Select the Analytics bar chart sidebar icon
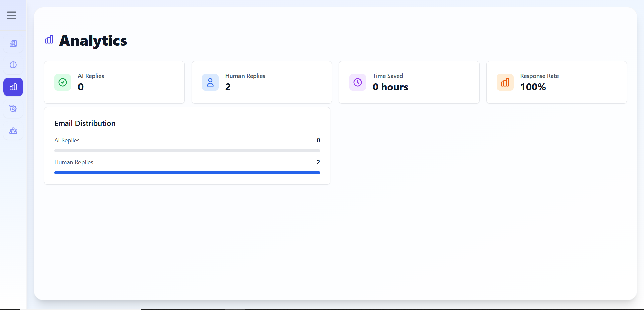644x310 pixels. [13, 87]
